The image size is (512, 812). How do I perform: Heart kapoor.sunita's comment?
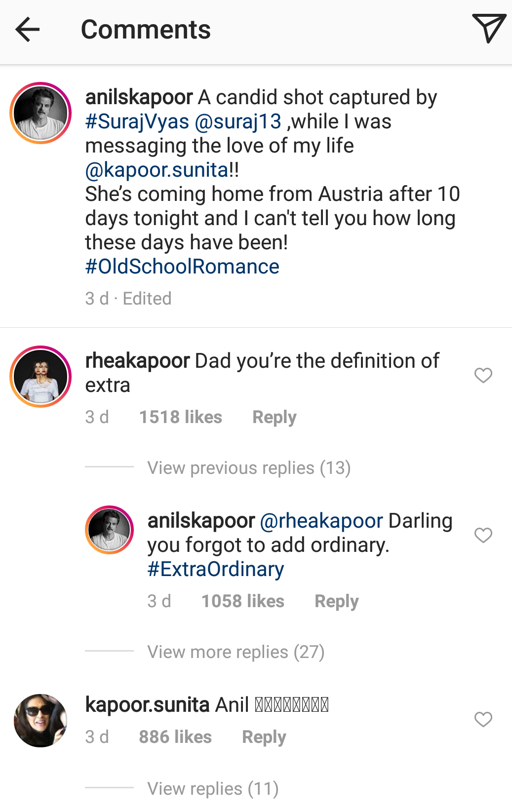[483, 720]
